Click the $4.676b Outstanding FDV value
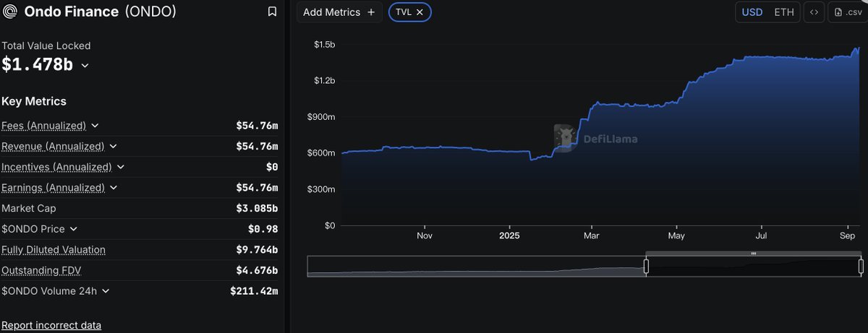 (x=258, y=270)
